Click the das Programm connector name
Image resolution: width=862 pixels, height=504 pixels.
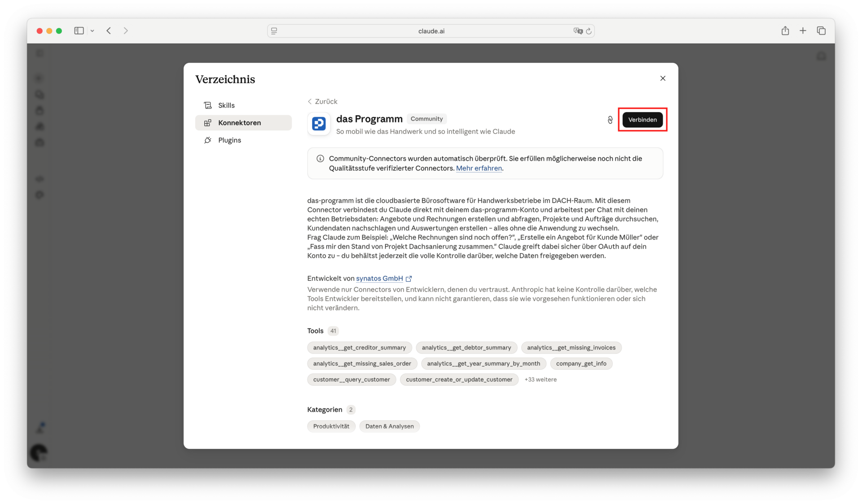tap(369, 119)
